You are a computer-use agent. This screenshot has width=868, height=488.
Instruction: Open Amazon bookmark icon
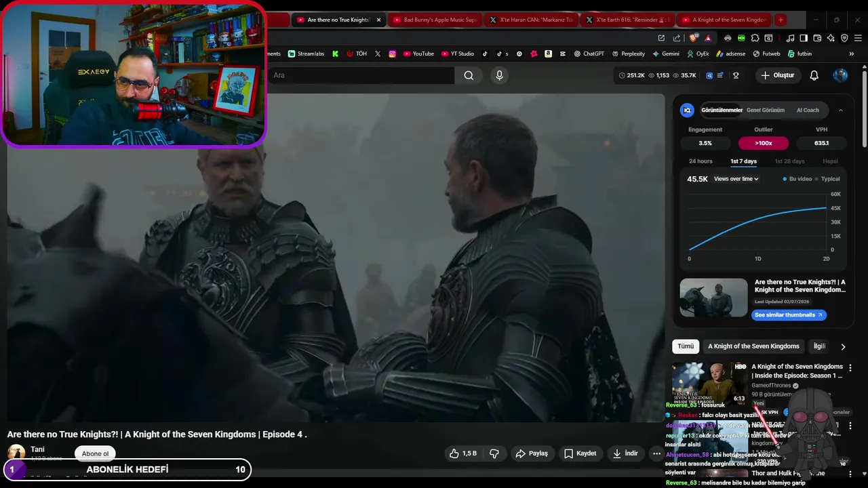[548, 54]
